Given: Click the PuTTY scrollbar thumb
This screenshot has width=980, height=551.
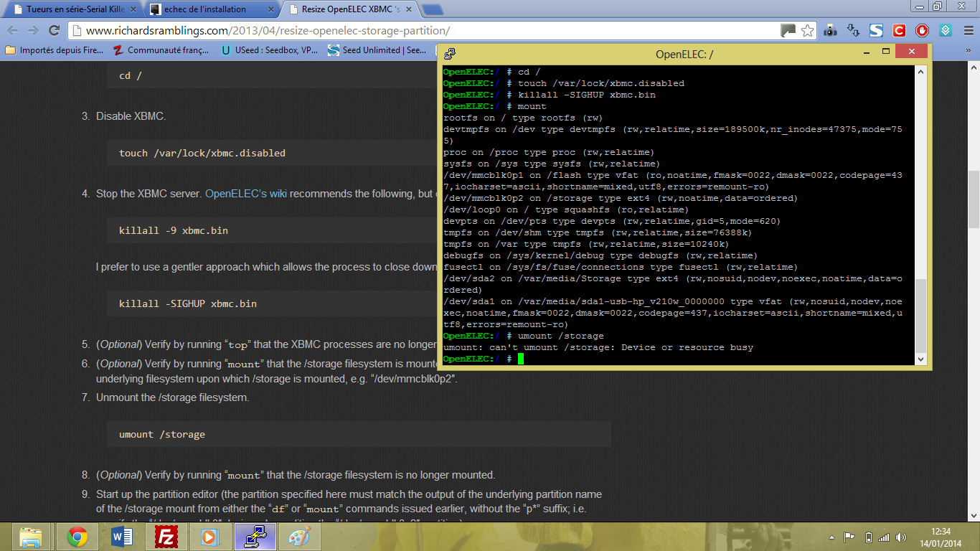Looking at the screenshot, I should point(921,315).
